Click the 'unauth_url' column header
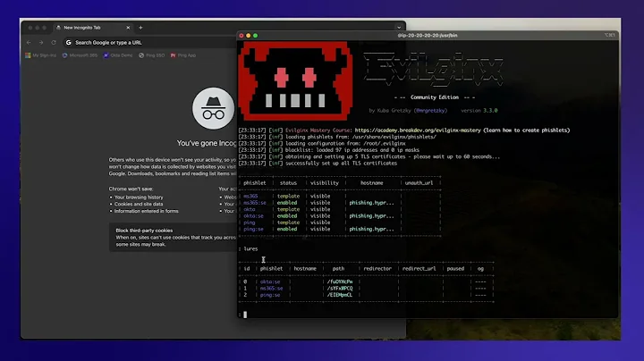 click(419, 183)
